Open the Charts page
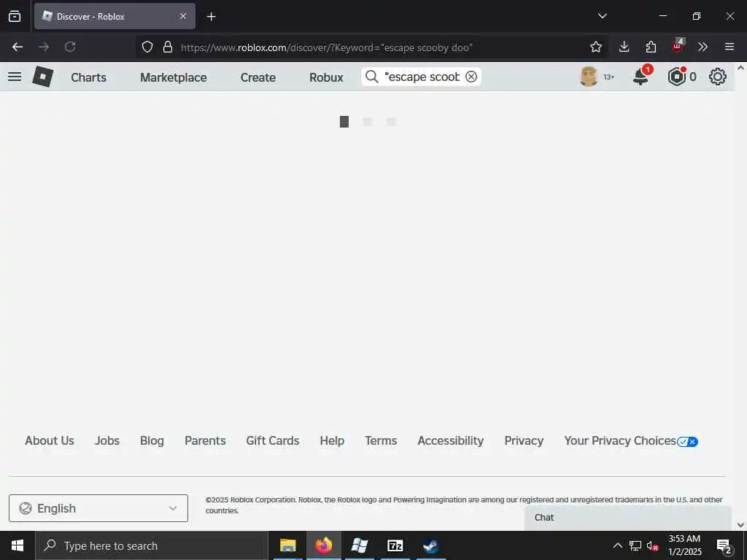Image resolution: width=747 pixels, height=560 pixels. pos(88,77)
